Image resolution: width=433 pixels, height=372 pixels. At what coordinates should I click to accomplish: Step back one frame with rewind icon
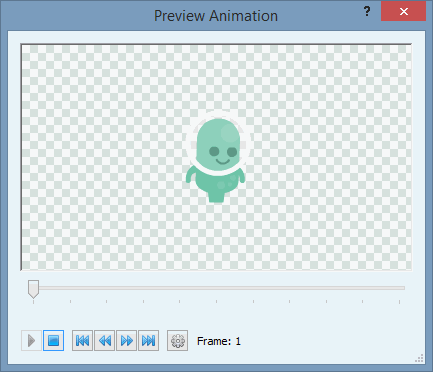click(105, 341)
